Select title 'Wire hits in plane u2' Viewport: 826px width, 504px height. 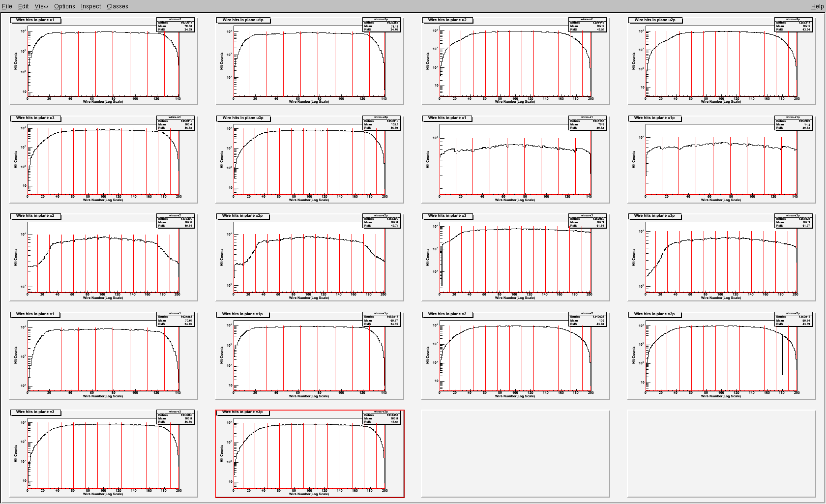[x=447, y=20]
